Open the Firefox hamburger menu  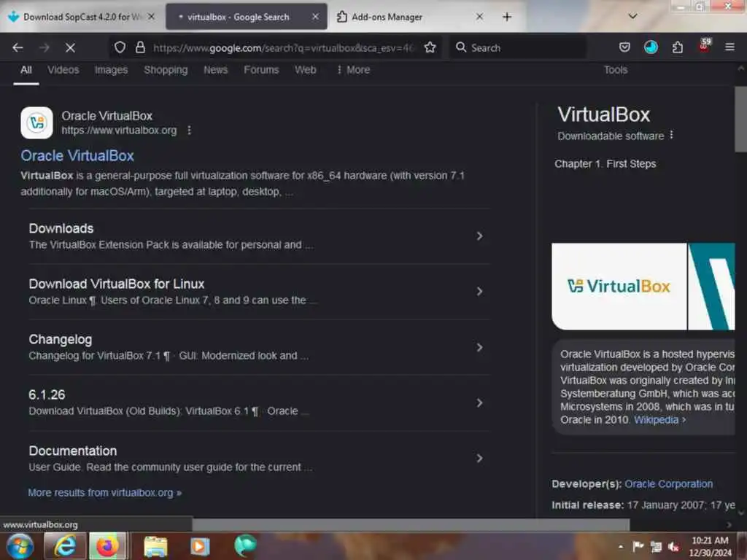point(729,47)
